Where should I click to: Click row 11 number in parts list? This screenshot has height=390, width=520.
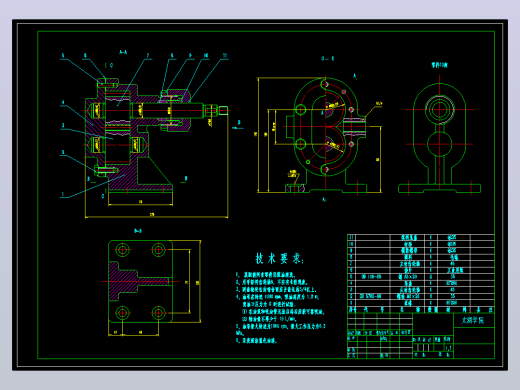pos(351,237)
